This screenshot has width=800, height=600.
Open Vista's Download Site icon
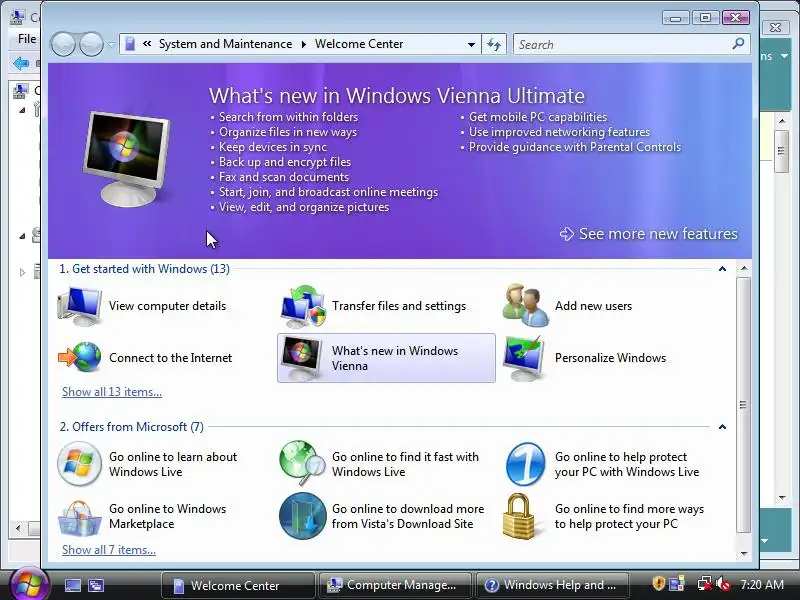point(303,516)
